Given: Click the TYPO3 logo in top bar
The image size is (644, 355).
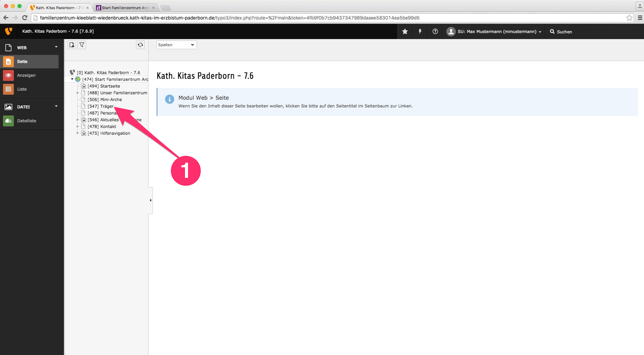Looking at the screenshot, I should tap(8, 31).
